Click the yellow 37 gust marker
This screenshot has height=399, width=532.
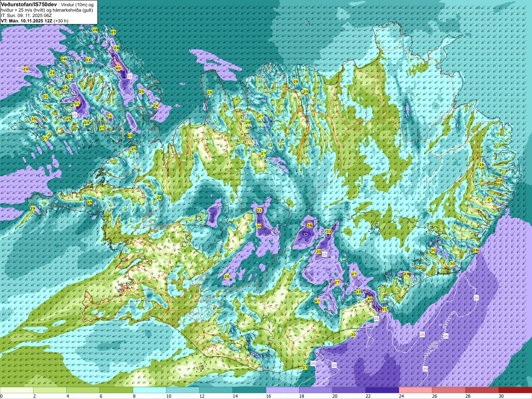(77, 104)
